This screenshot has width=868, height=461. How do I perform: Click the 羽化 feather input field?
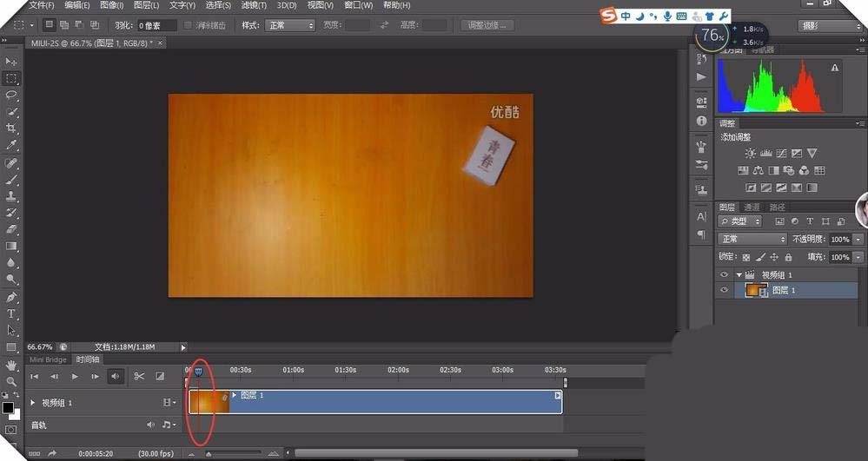[x=156, y=25]
